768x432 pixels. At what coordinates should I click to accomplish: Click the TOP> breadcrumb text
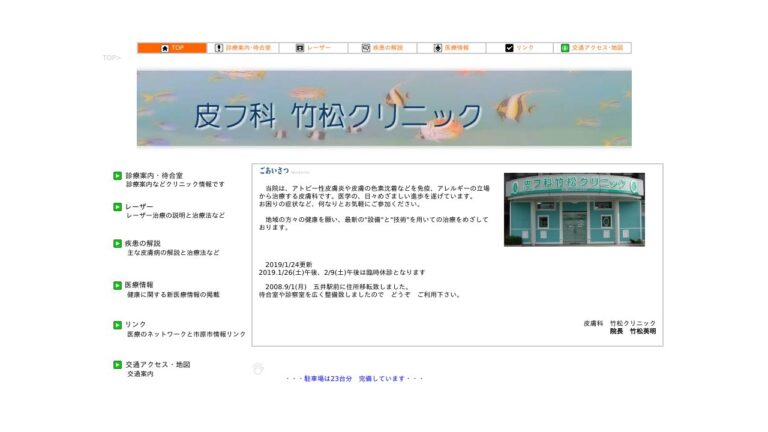tap(112, 58)
